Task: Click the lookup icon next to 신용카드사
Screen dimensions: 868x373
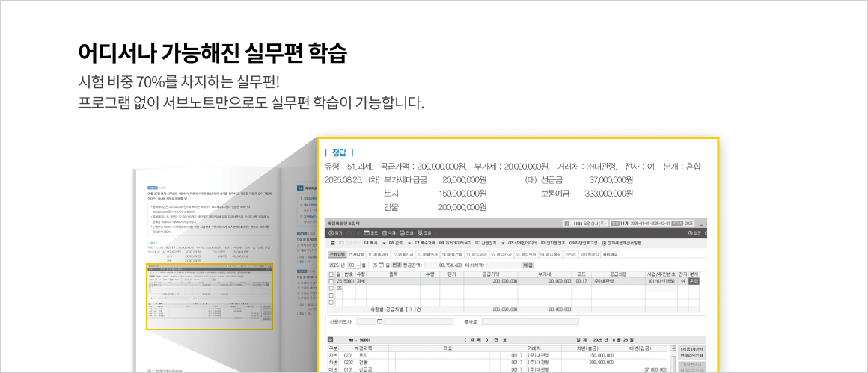Action: click(x=380, y=321)
